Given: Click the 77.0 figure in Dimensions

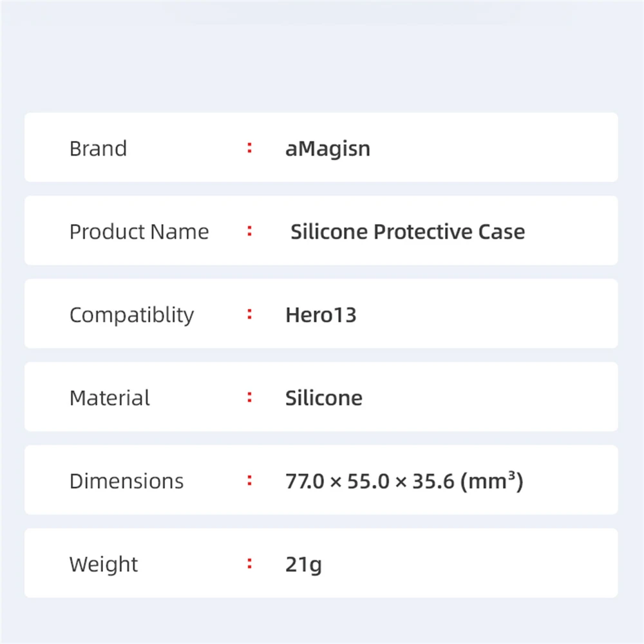Looking at the screenshot, I should (304, 481).
